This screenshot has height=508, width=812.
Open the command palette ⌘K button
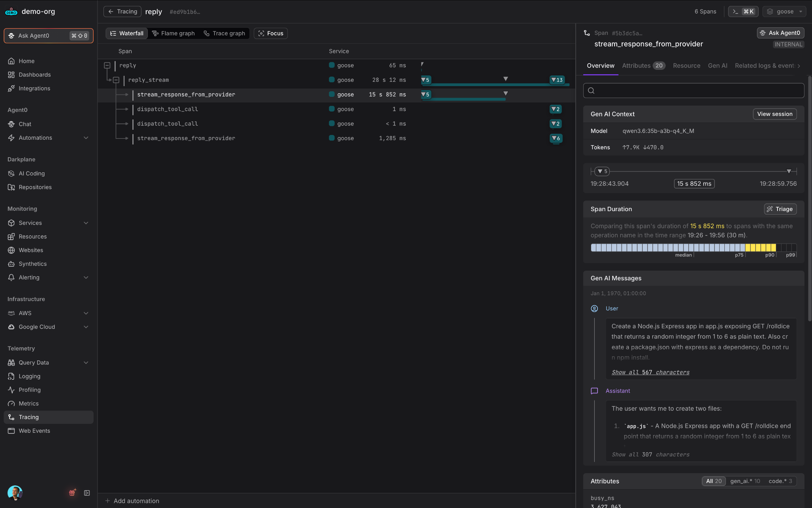pyautogui.click(x=743, y=12)
